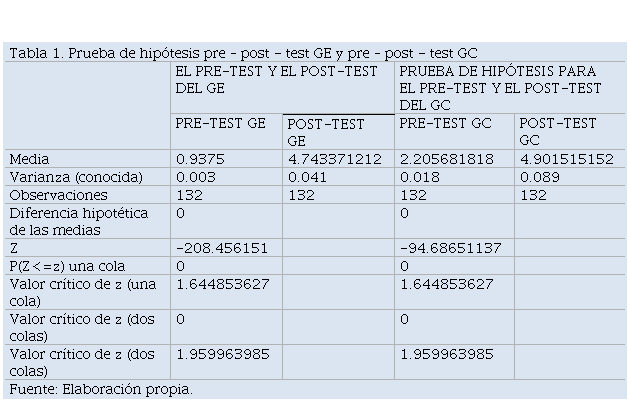Click the P(Z<=z) una cola label
This screenshot has width=630, height=402.
[67, 266]
